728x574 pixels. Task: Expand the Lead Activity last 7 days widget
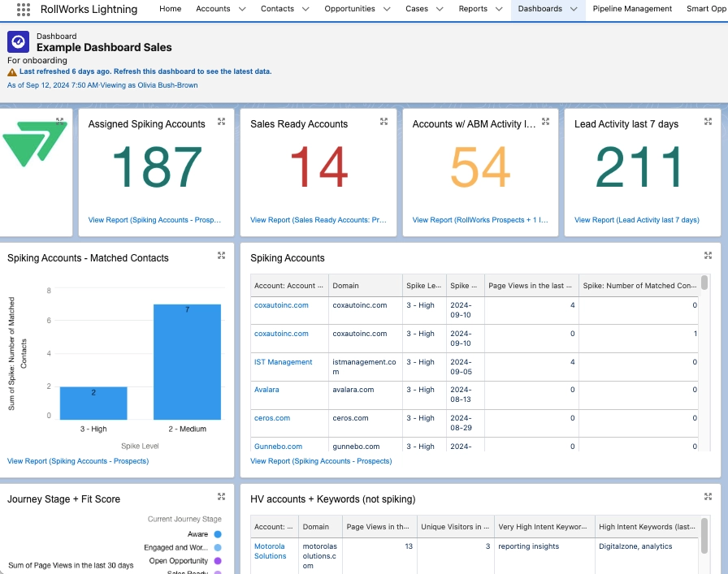point(708,122)
